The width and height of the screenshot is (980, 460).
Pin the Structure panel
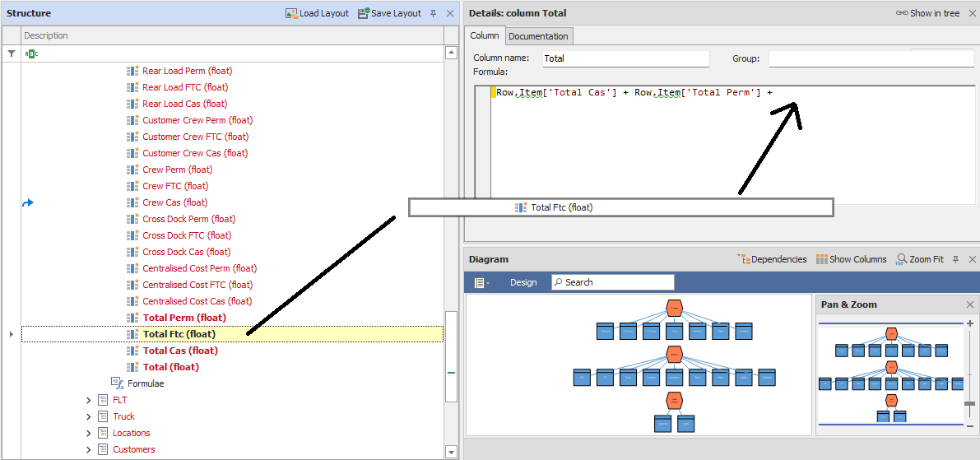[434, 13]
